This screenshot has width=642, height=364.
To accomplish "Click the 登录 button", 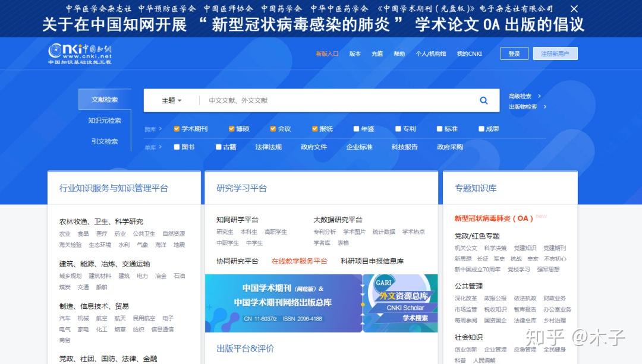I will coord(514,53).
